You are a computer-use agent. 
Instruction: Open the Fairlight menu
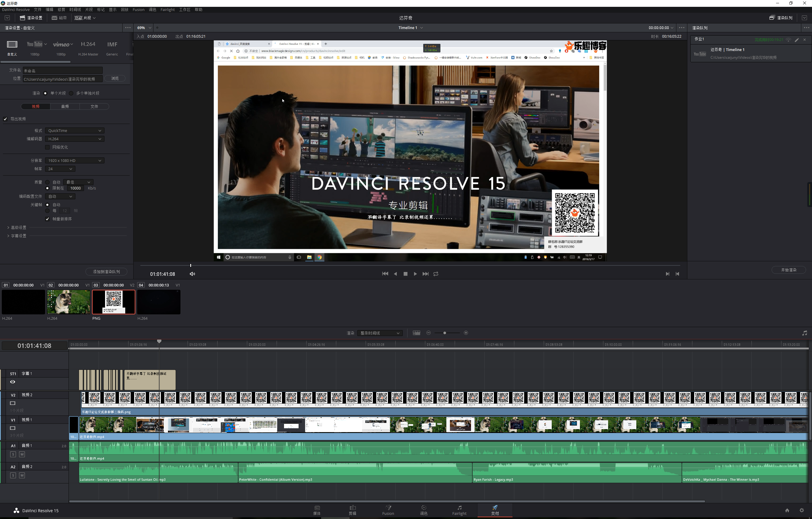pos(168,9)
